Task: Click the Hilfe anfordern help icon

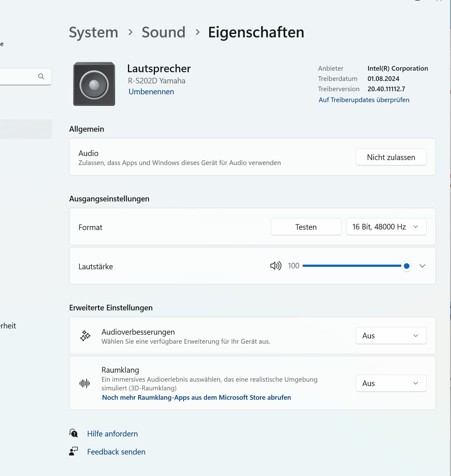Action: tap(73, 433)
